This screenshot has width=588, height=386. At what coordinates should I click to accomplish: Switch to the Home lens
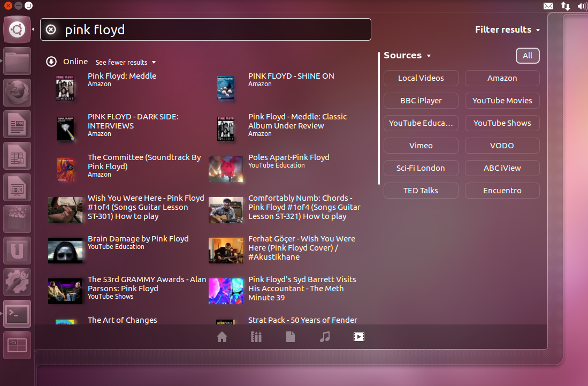tap(222, 337)
